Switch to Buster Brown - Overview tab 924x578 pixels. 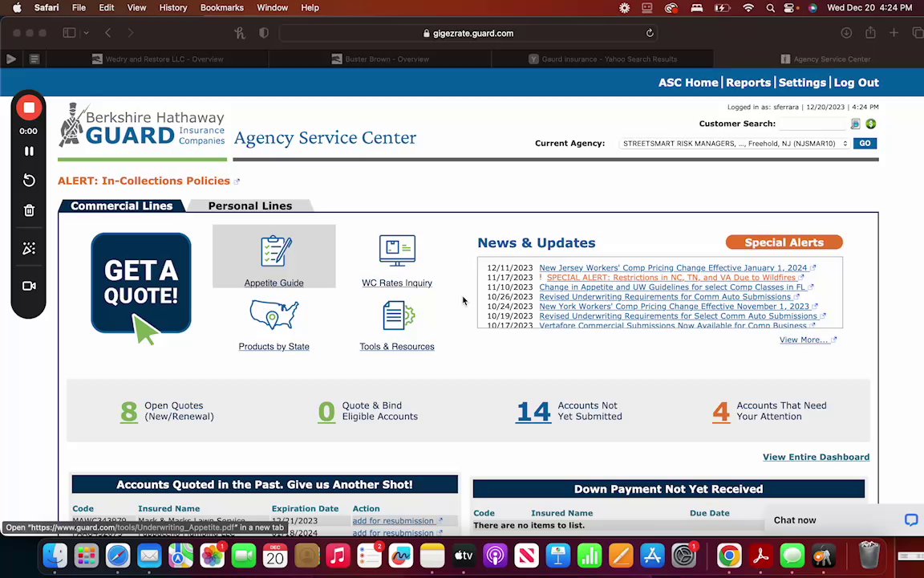(380, 59)
